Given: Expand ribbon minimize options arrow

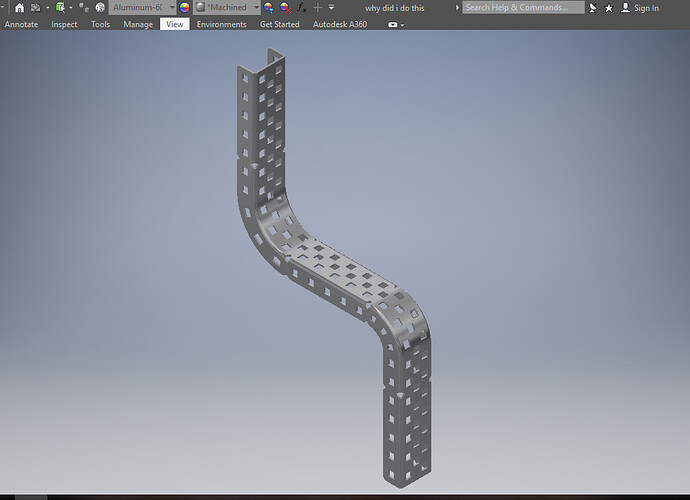Looking at the screenshot, I should click(402, 26).
